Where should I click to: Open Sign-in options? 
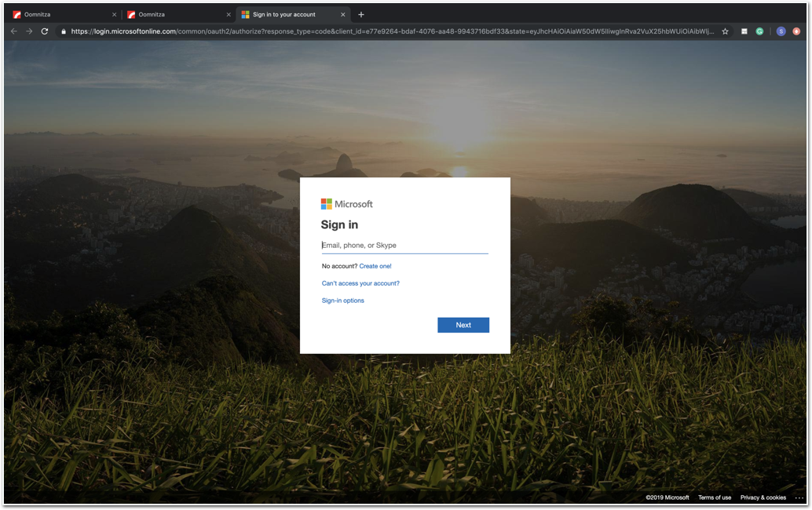(343, 301)
